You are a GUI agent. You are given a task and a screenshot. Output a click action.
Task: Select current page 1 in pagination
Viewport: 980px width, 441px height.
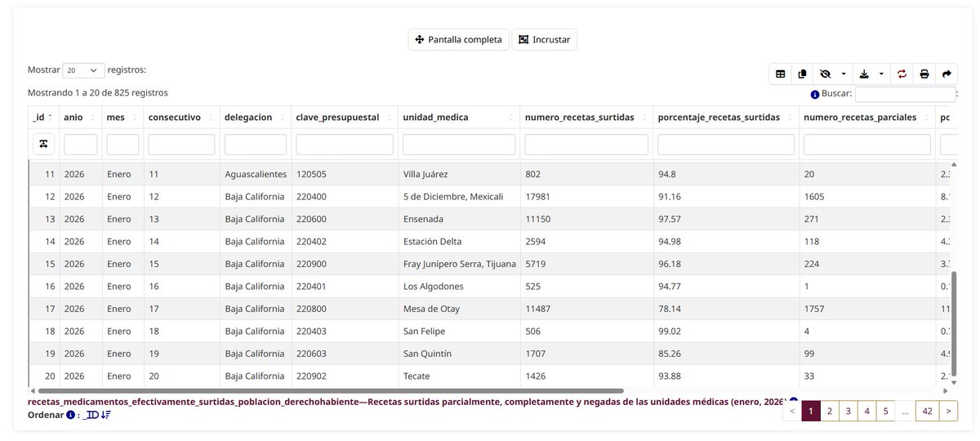click(810, 411)
